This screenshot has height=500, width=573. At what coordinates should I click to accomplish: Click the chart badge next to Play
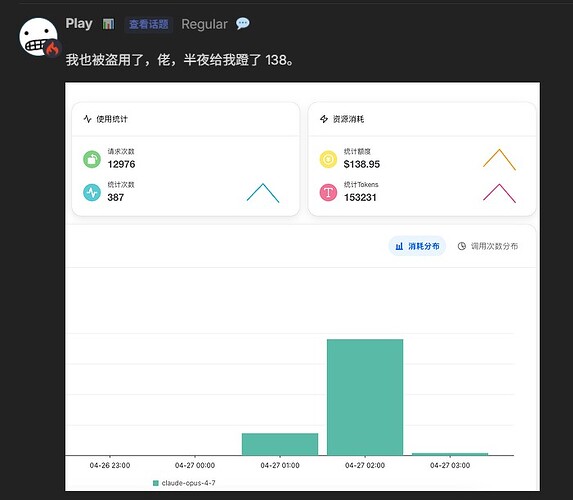click(108, 24)
